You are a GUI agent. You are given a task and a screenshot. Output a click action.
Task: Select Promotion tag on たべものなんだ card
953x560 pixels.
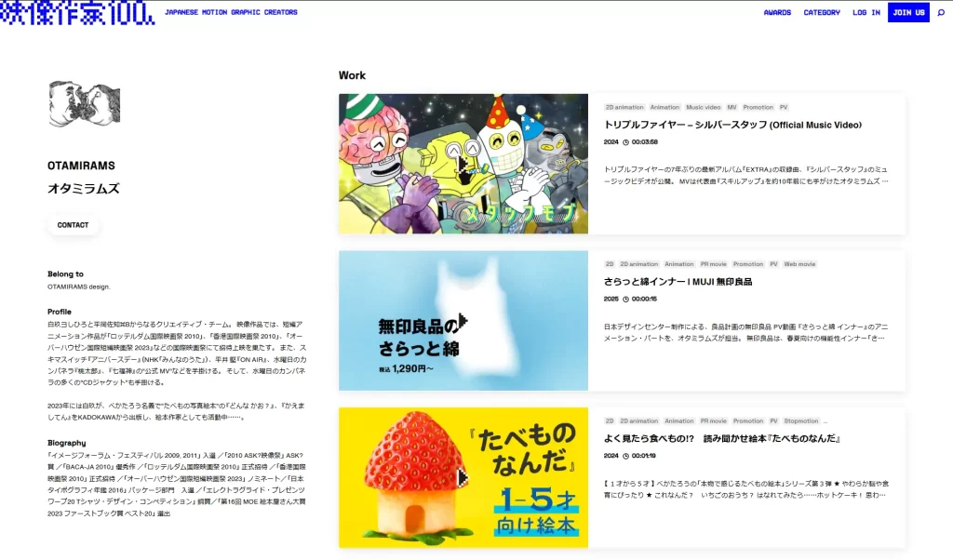747,420
